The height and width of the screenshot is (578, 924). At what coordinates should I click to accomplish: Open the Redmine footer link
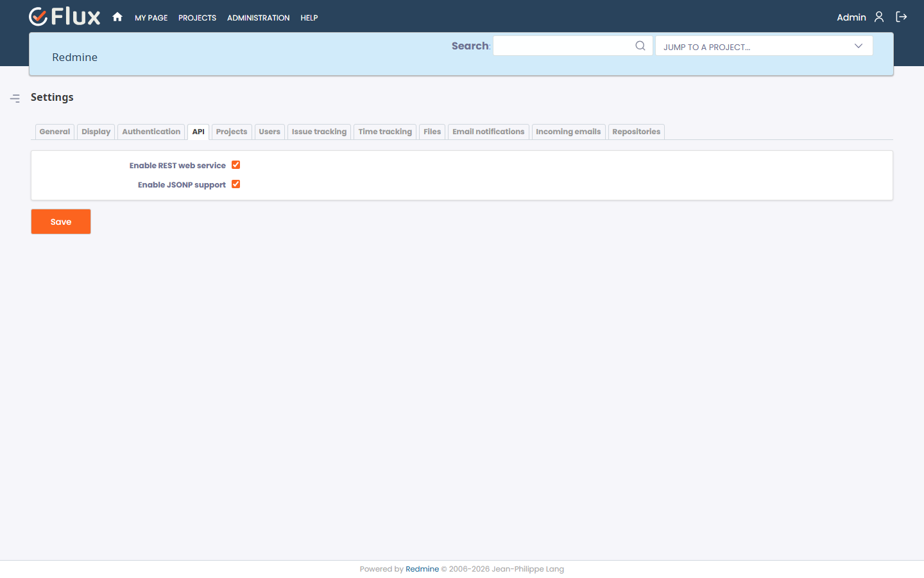(x=422, y=569)
